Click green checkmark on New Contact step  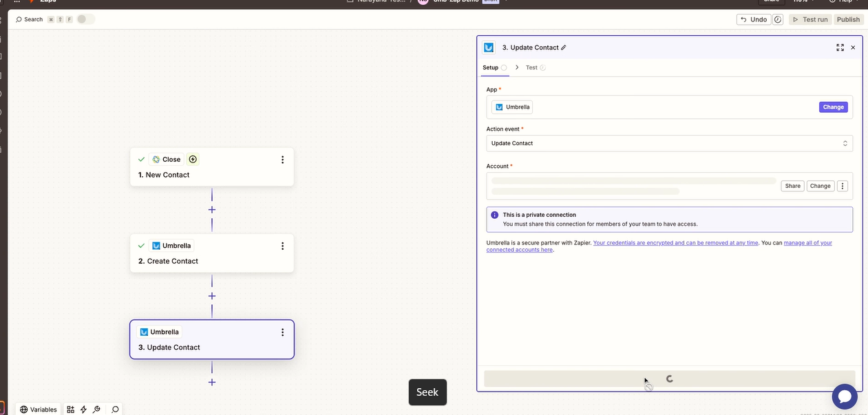[x=141, y=159]
